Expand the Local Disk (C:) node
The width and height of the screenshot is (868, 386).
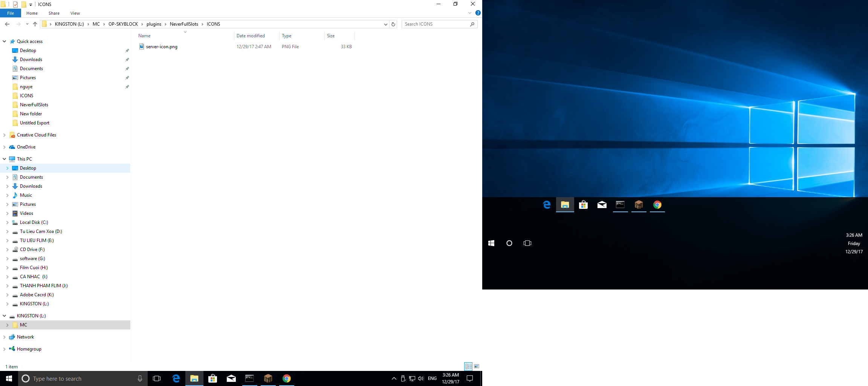tap(7, 222)
